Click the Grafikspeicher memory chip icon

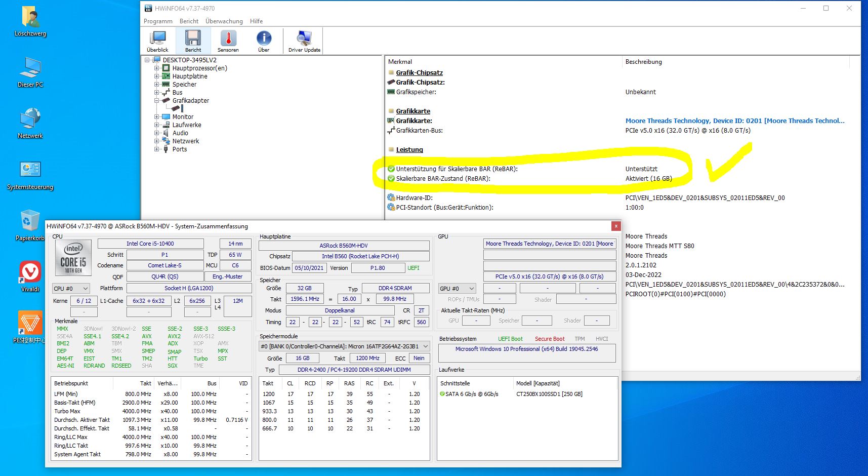click(x=391, y=92)
